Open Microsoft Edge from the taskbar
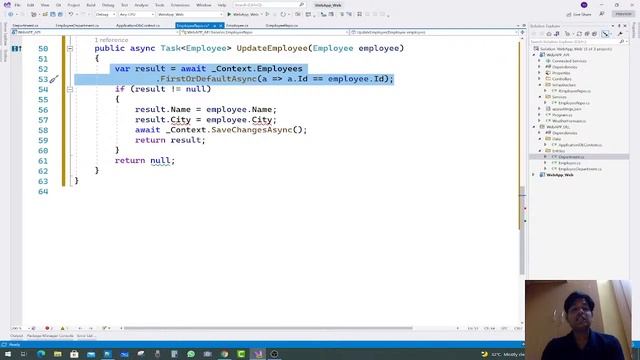The image size is (640, 360). 41,354
